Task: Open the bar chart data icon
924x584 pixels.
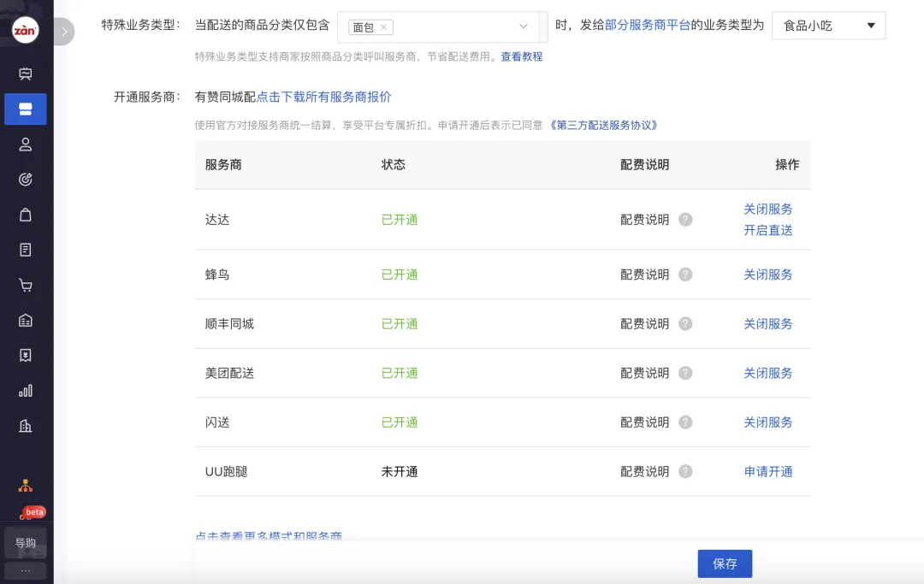Action: point(26,391)
